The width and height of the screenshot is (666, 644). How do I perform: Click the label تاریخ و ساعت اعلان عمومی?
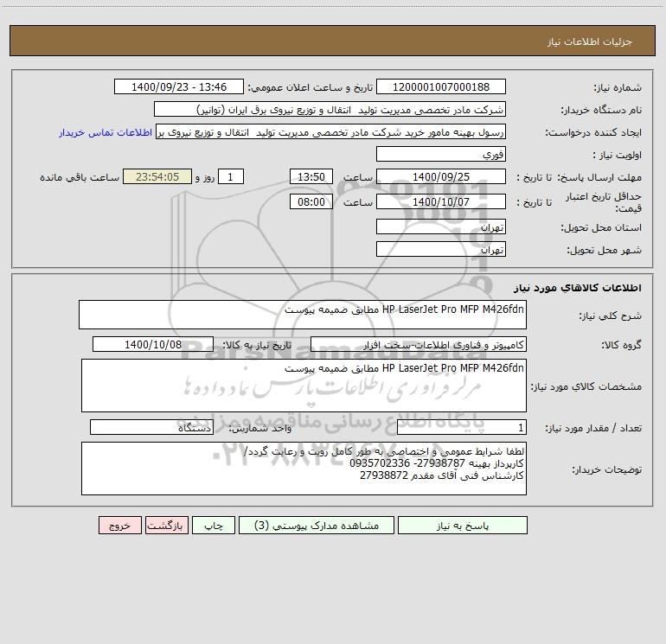click(x=311, y=88)
